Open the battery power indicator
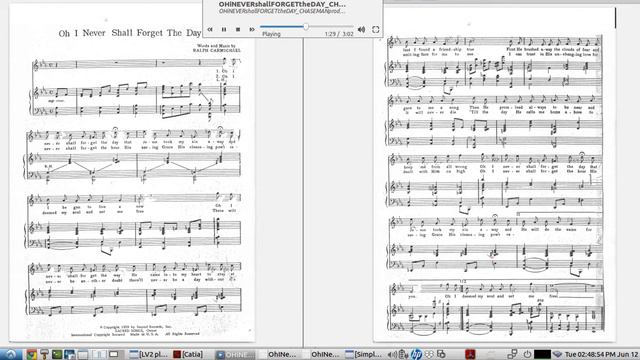Viewport: 640px width, 360px height. click(x=404, y=354)
